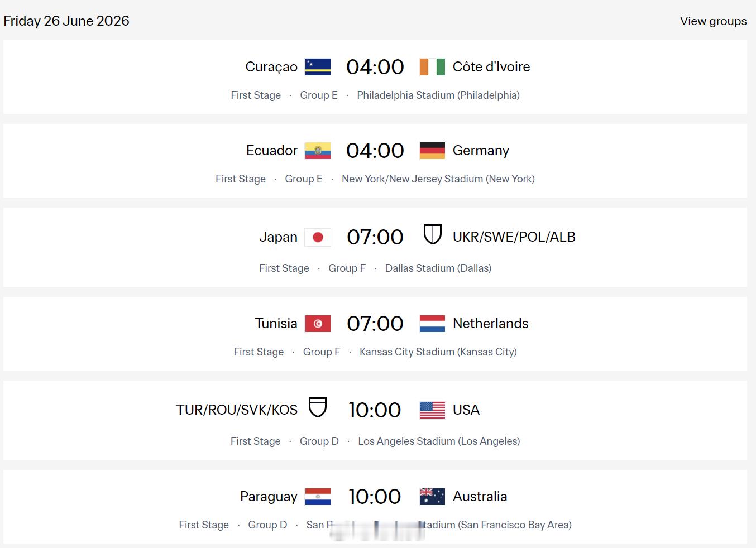Image resolution: width=756 pixels, height=548 pixels.
Task: Open the View groups link
Action: [x=713, y=21]
